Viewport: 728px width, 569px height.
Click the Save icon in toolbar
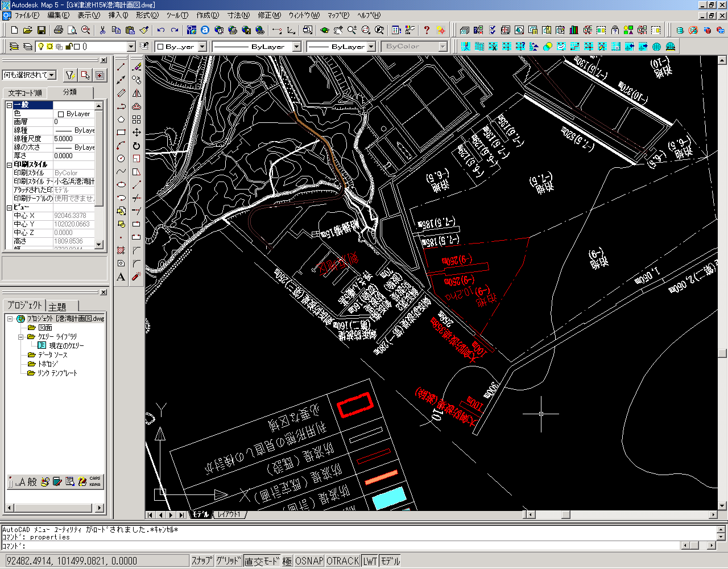pyautogui.click(x=42, y=30)
